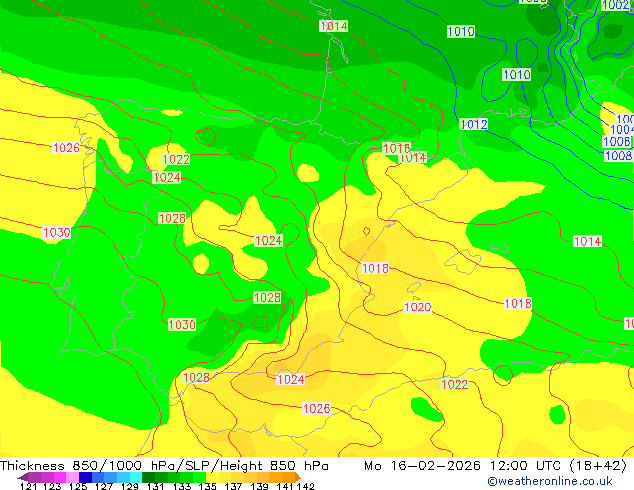Click the legend value 127
634x490 pixels.
[x=104, y=486]
